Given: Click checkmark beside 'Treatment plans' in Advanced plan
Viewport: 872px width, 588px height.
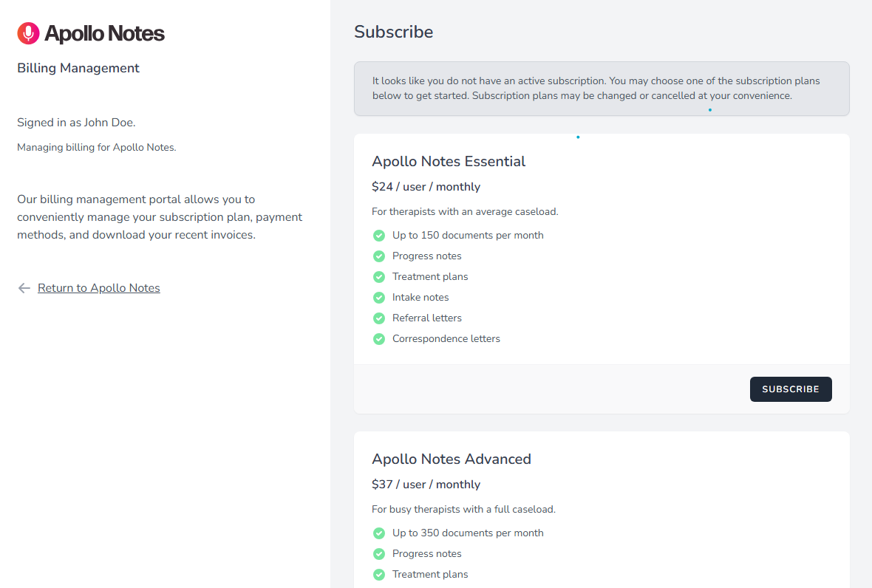Looking at the screenshot, I should point(379,574).
